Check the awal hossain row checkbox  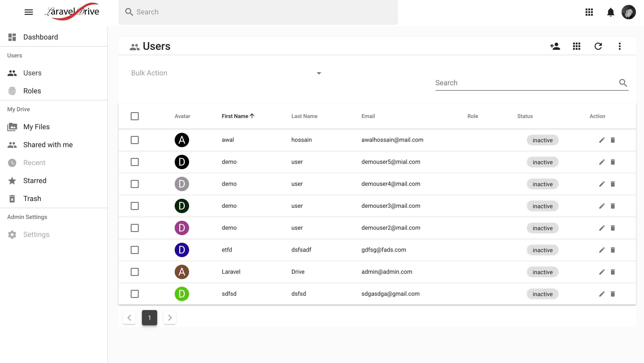point(135,140)
